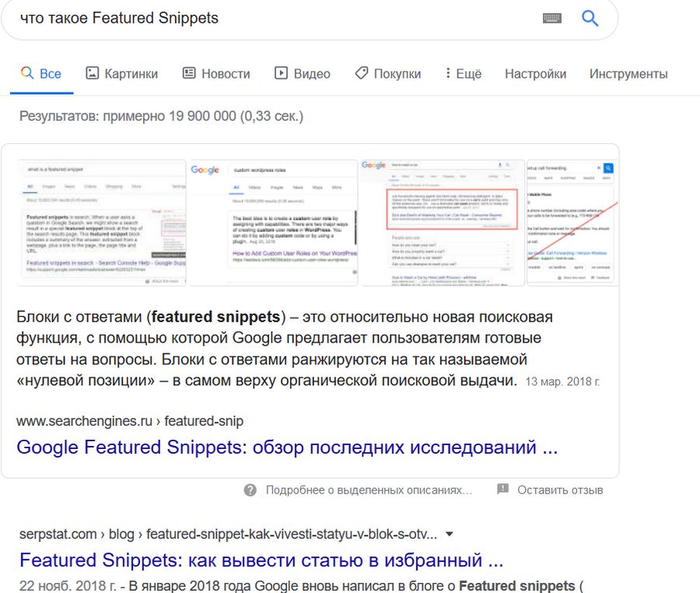The height and width of the screenshot is (593, 700).
Task: Open the serpstat Featured Snippets article link
Action: tap(261, 560)
